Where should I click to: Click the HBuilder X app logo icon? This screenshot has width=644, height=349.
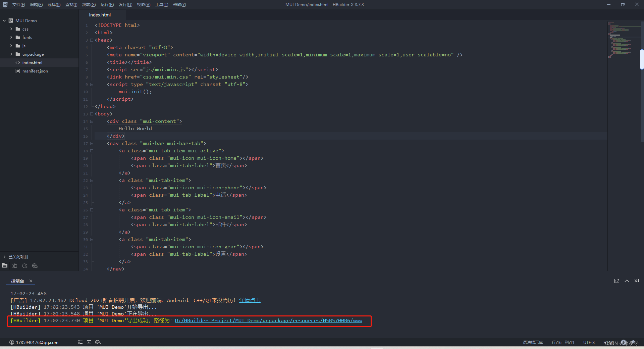(5, 4)
